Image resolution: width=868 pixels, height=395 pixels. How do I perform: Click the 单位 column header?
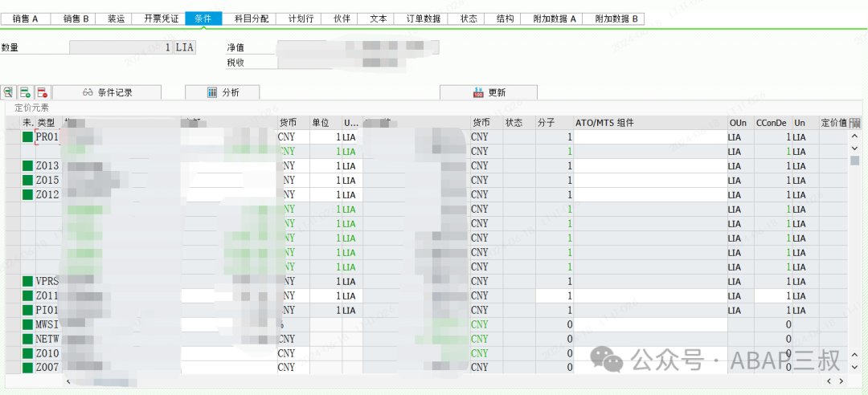click(325, 123)
